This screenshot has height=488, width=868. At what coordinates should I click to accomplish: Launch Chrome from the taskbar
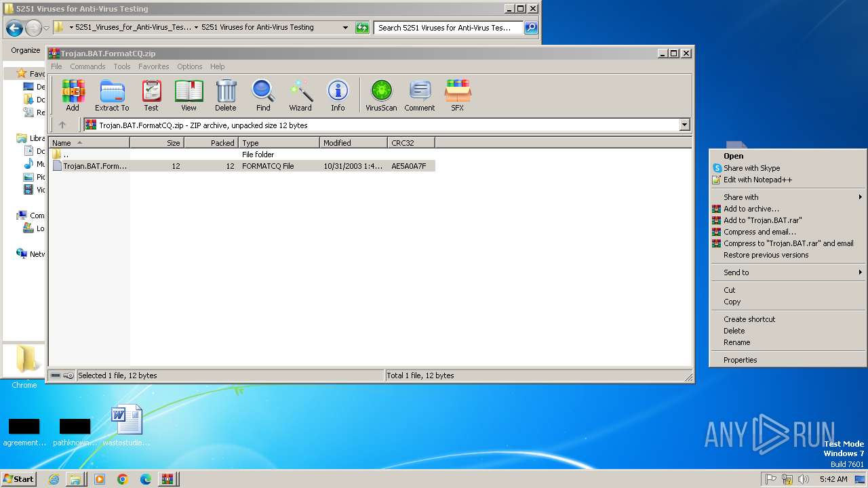click(x=123, y=479)
